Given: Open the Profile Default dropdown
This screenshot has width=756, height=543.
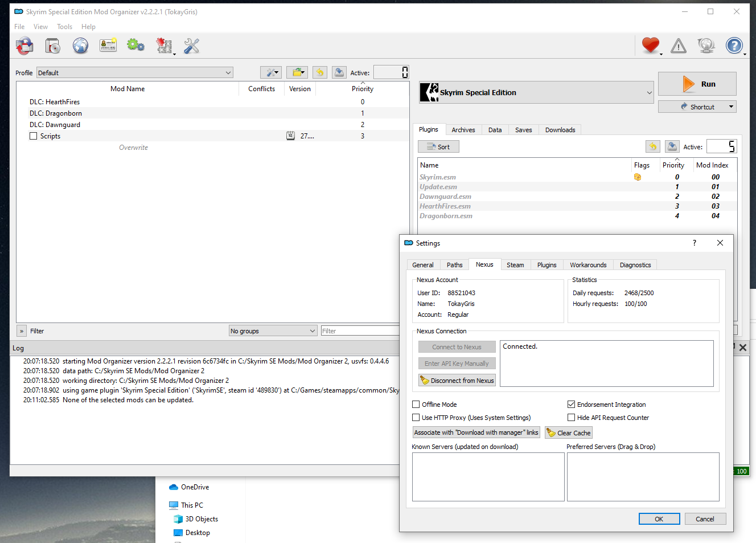Looking at the screenshot, I should point(135,72).
